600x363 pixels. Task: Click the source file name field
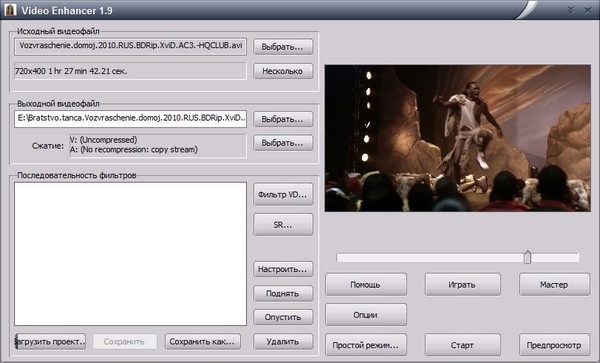(130, 47)
